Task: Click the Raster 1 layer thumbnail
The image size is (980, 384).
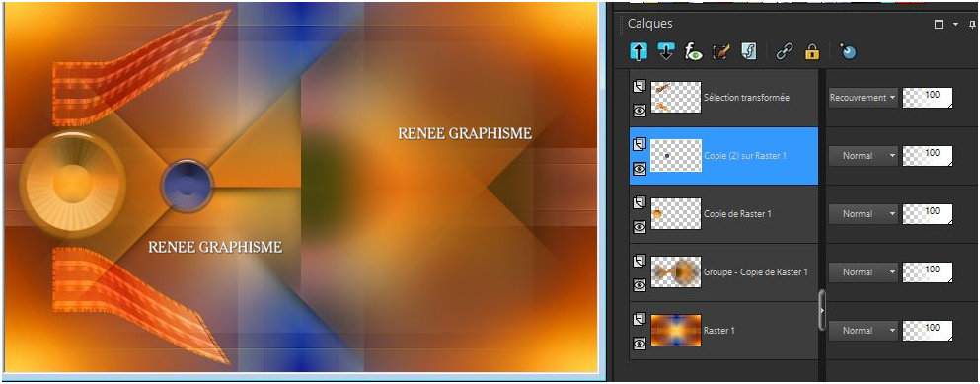Action: click(676, 331)
